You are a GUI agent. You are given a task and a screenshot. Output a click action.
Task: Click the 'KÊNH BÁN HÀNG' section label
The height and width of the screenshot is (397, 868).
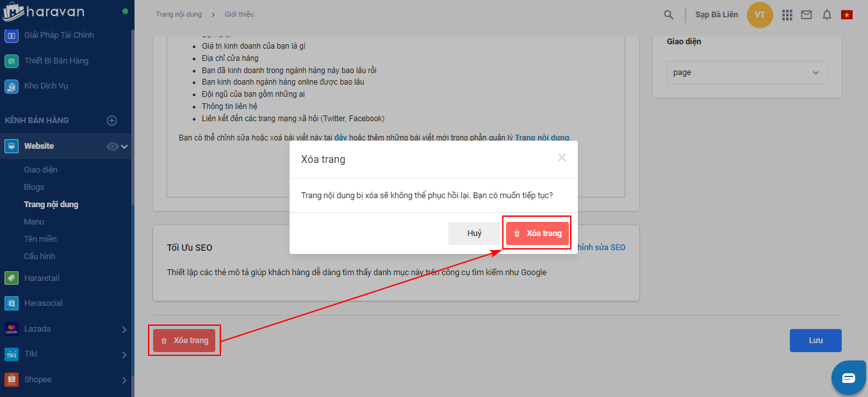37,121
